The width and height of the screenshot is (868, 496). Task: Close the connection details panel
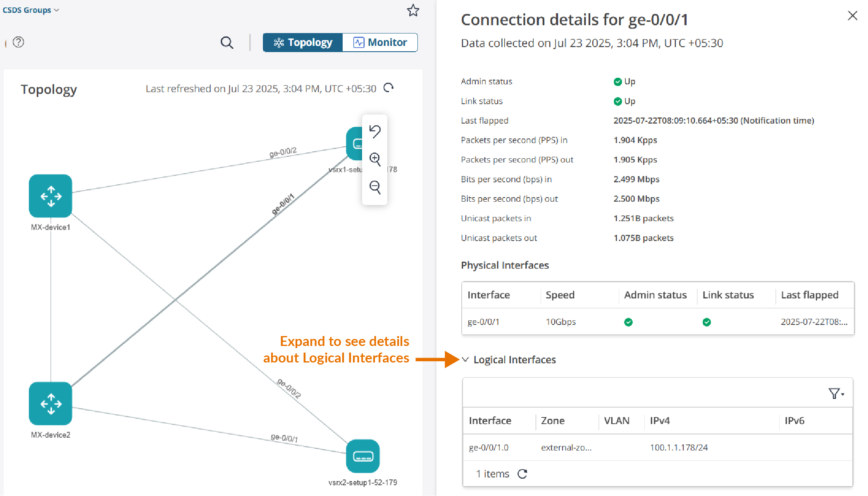tap(852, 16)
